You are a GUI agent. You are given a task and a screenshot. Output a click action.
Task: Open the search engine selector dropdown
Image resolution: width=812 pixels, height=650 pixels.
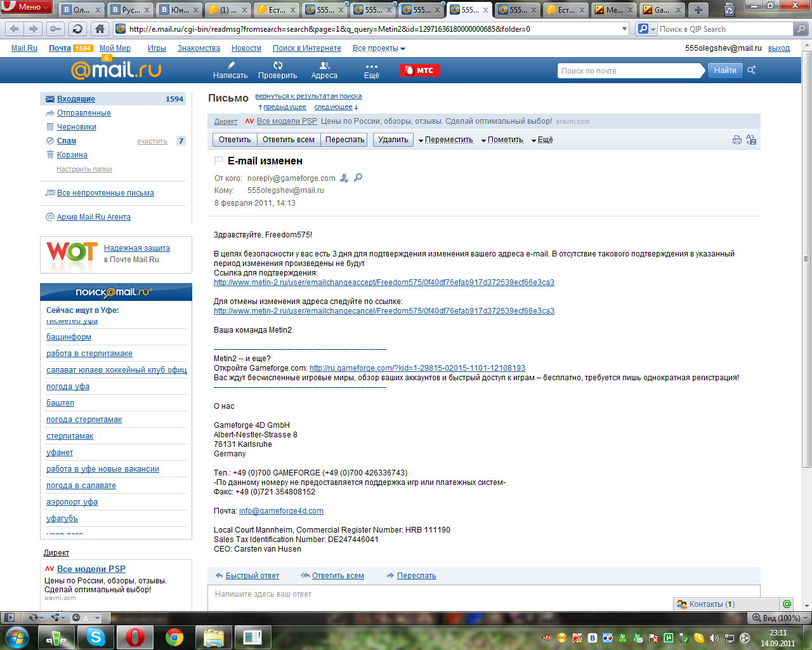(x=646, y=29)
